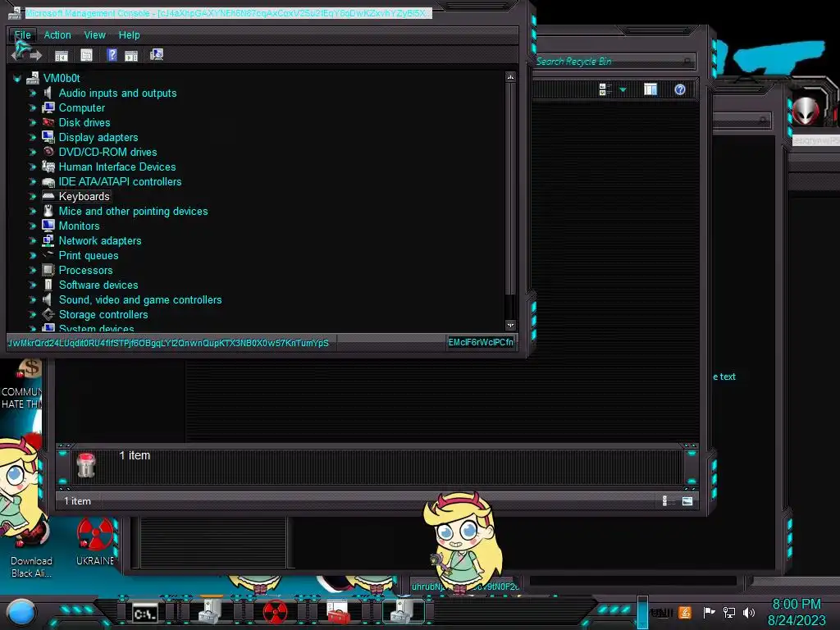This screenshot has height=630, width=840.
Task: Open view options dropdown in Recycle Bin
Action: pos(623,89)
